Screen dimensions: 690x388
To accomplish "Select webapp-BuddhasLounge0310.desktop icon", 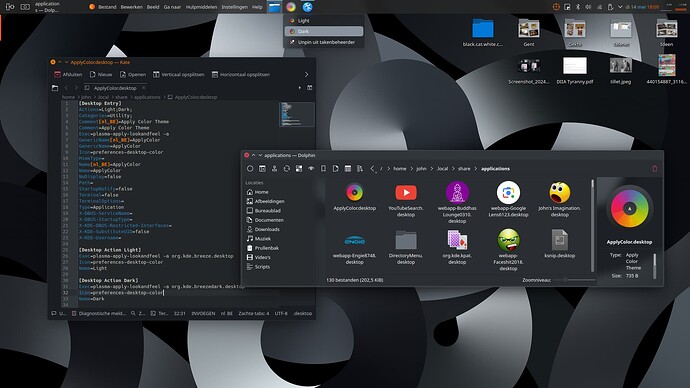I will [x=457, y=193].
